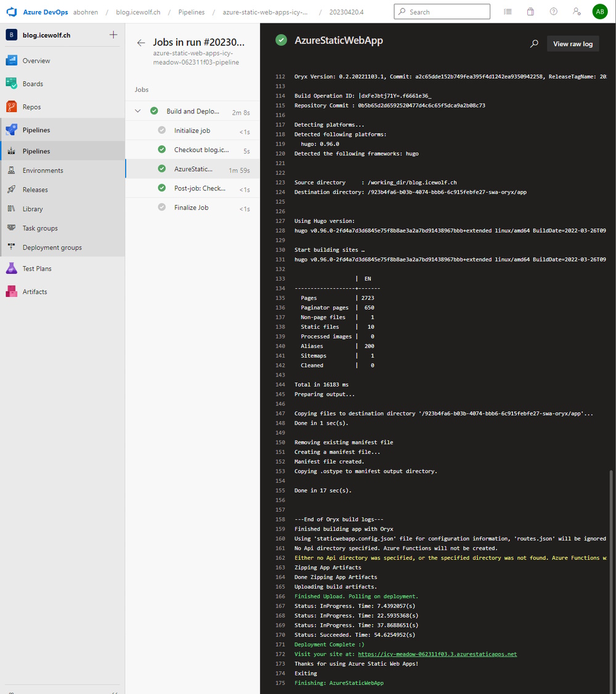This screenshot has width=616, height=694.
Task: Open the Test Plans menu item
Action: click(62, 268)
